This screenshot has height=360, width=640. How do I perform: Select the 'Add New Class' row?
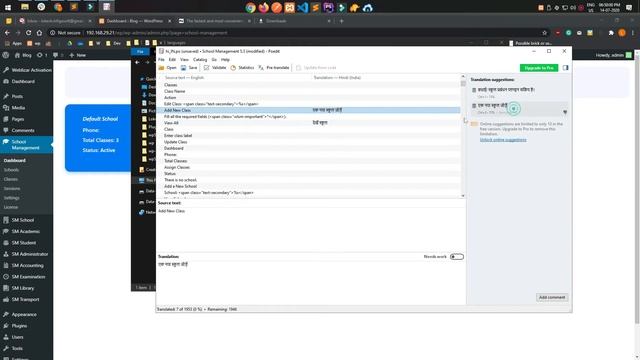pos(310,110)
